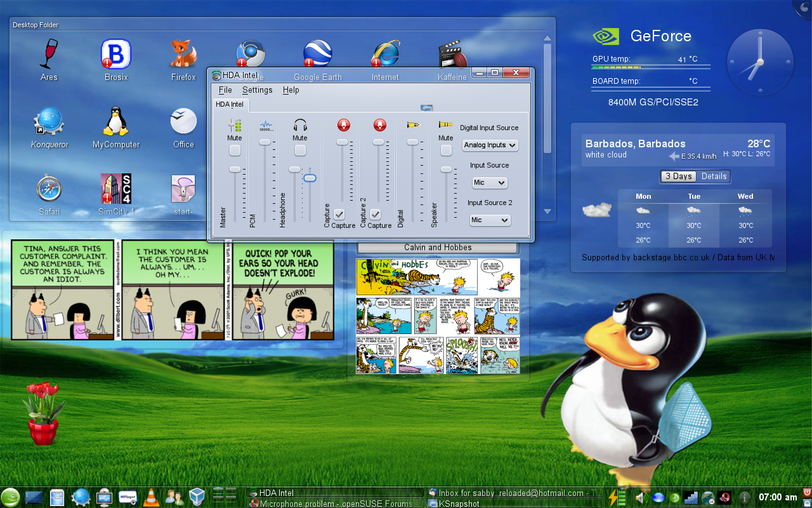Screen dimensions: 812x508
Task: Click the PCM waveform icon
Action: [x=266, y=125]
